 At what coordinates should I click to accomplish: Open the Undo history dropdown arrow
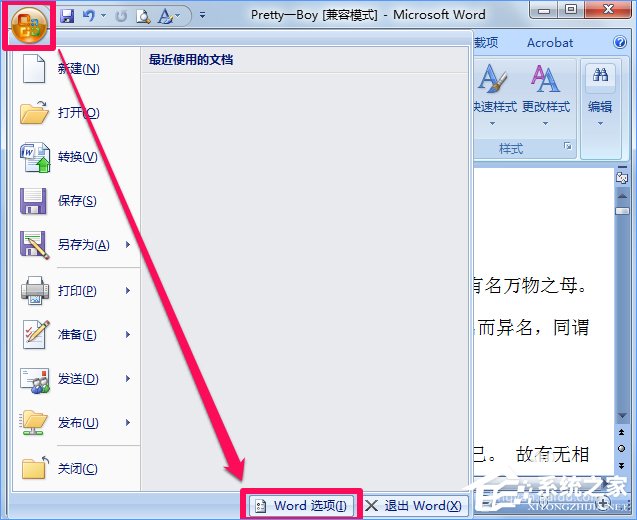(x=104, y=16)
